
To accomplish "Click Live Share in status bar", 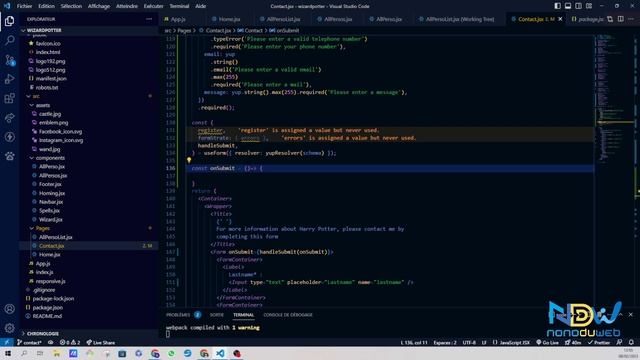I will [x=101, y=342].
